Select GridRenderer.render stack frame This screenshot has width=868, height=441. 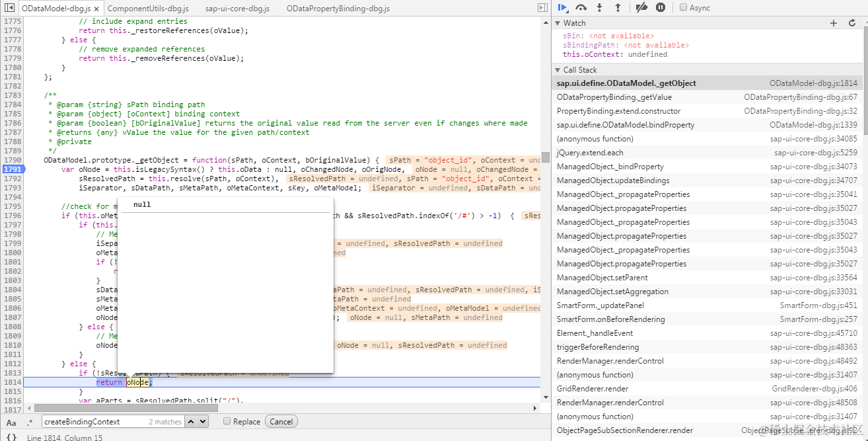point(707,389)
